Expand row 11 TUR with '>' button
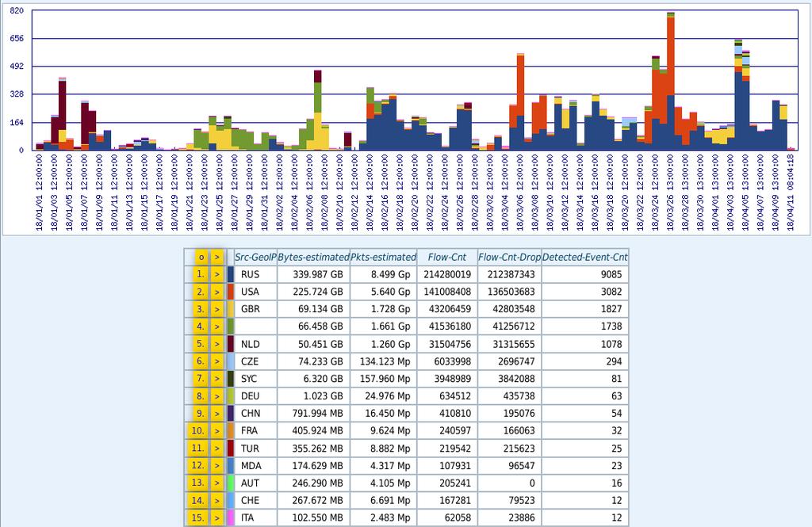The width and height of the screenshot is (812, 527). tap(217, 449)
